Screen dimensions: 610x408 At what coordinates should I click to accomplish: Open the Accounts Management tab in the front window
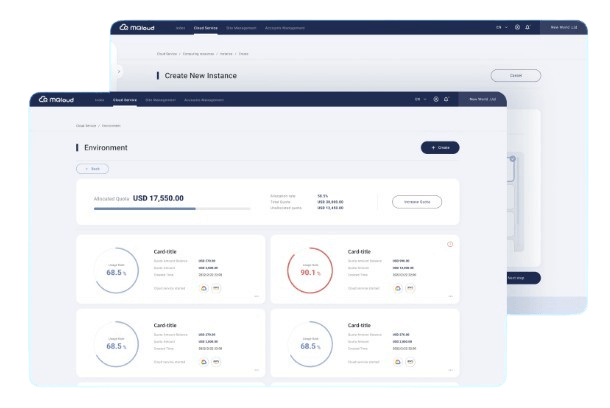click(205, 100)
